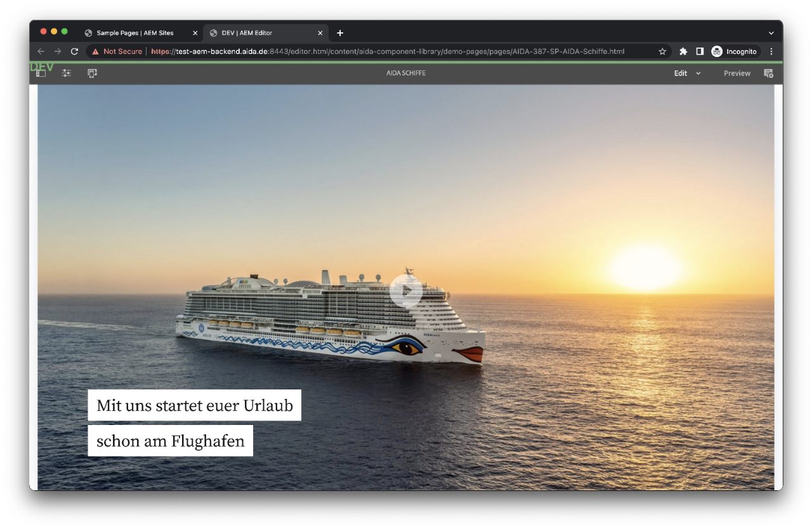Open the page properties sliders icon
Screen dimensions: 812x529
66,73
